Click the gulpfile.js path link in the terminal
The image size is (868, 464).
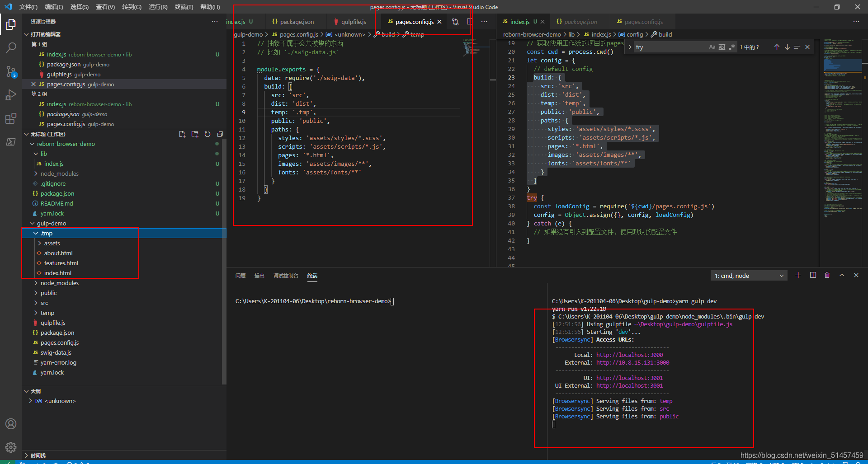click(x=683, y=324)
